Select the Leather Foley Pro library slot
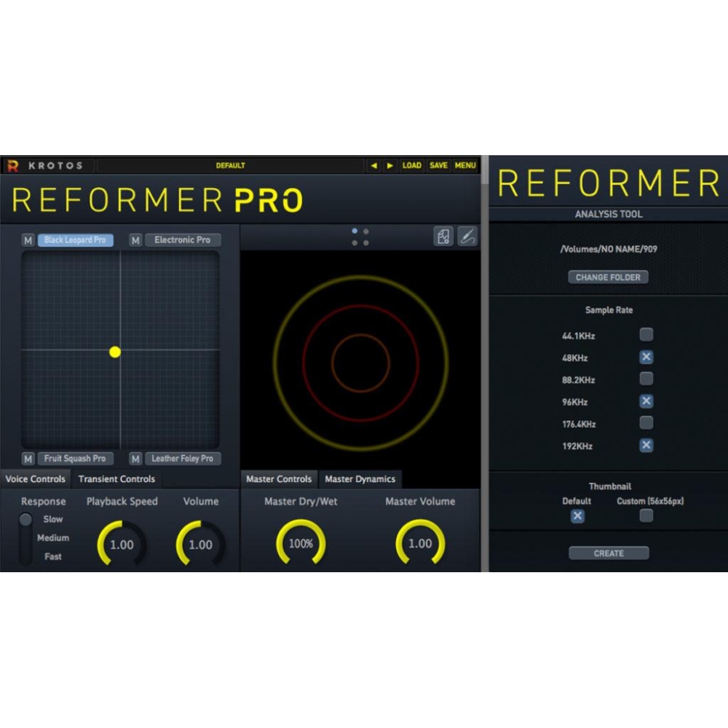 pyautogui.click(x=183, y=459)
